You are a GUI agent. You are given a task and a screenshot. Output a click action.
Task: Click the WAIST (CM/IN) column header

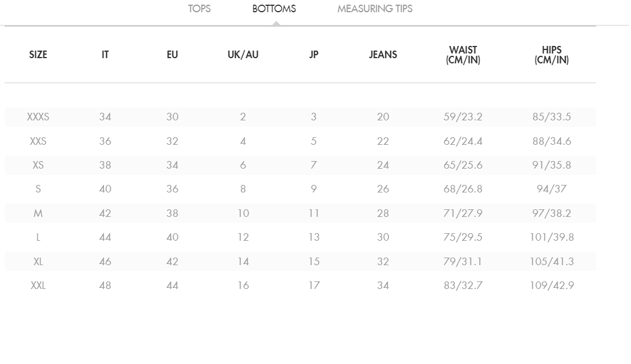point(463,55)
